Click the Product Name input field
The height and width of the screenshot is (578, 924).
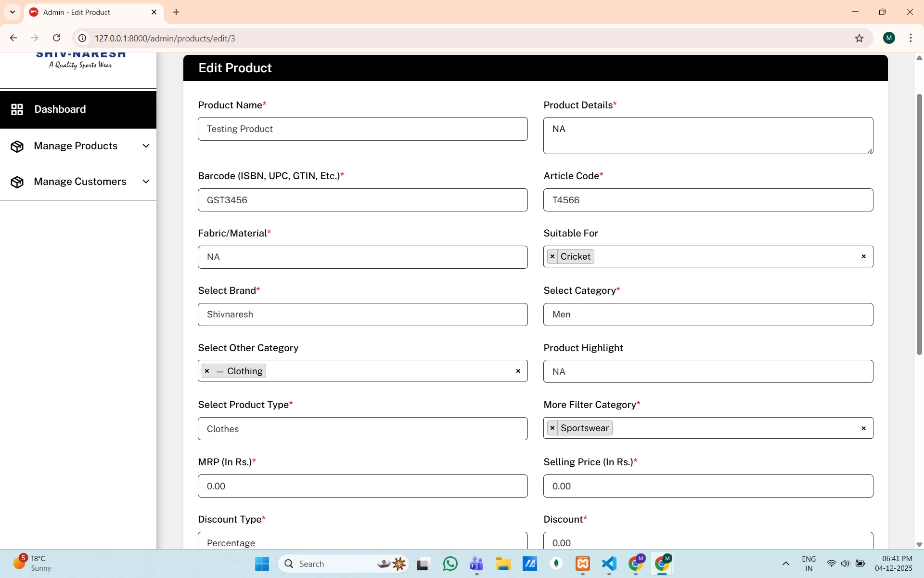362,129
